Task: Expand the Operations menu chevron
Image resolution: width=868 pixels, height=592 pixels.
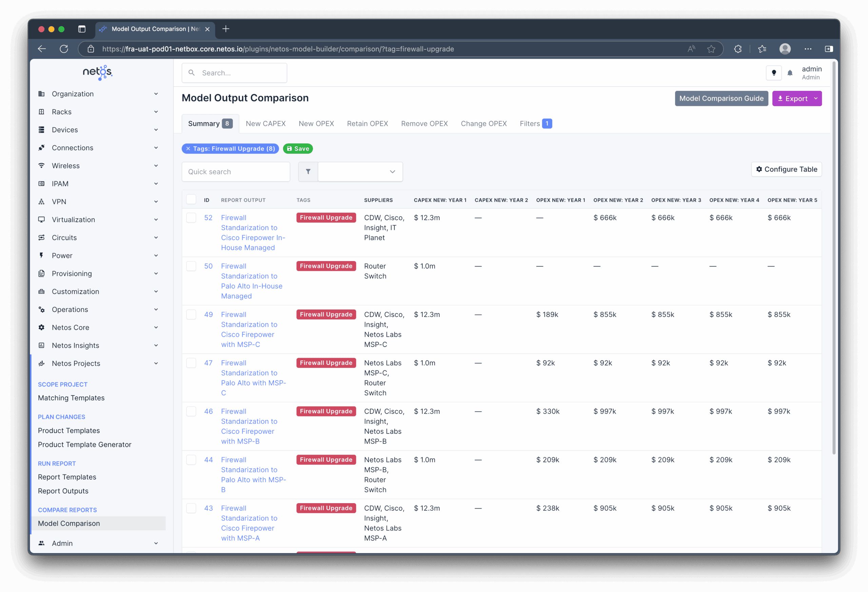Action: pos(156,309)
